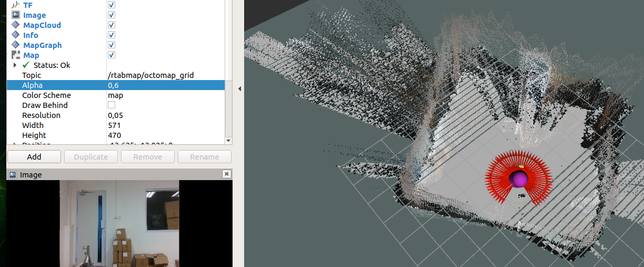
Task: Click the Image display icon in tree
Action: point(15,15)
